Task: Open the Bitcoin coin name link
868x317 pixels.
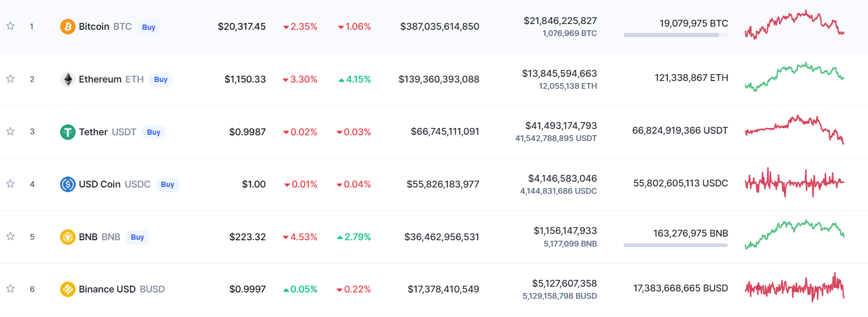Action: 93,26
